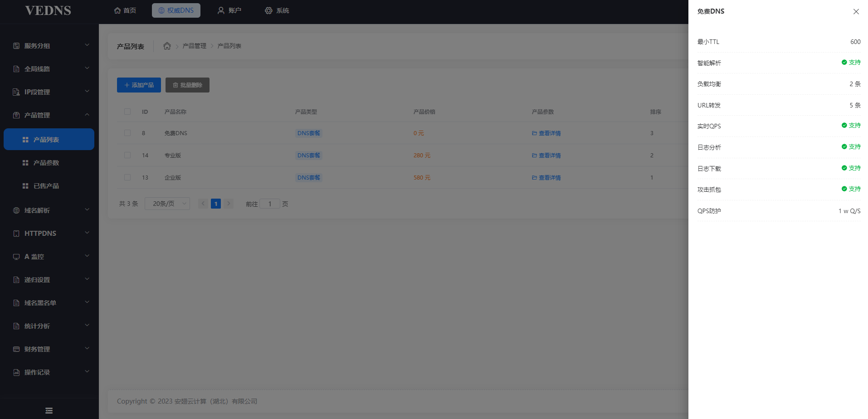
Task: Click the 产品管理 breadcrumb link
Action: (194, 46)
